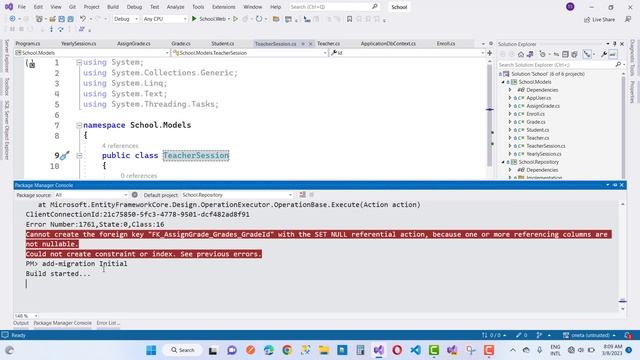This screenshot has width=640, height=360.
Task: Click the system clock in taskbar
Action: 612,350
